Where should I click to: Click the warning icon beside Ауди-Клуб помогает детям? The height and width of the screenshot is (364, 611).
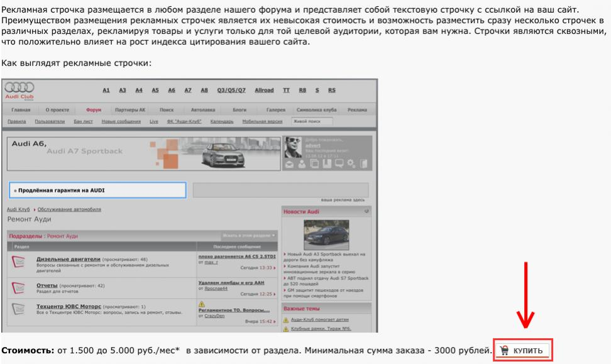[286, 320]
